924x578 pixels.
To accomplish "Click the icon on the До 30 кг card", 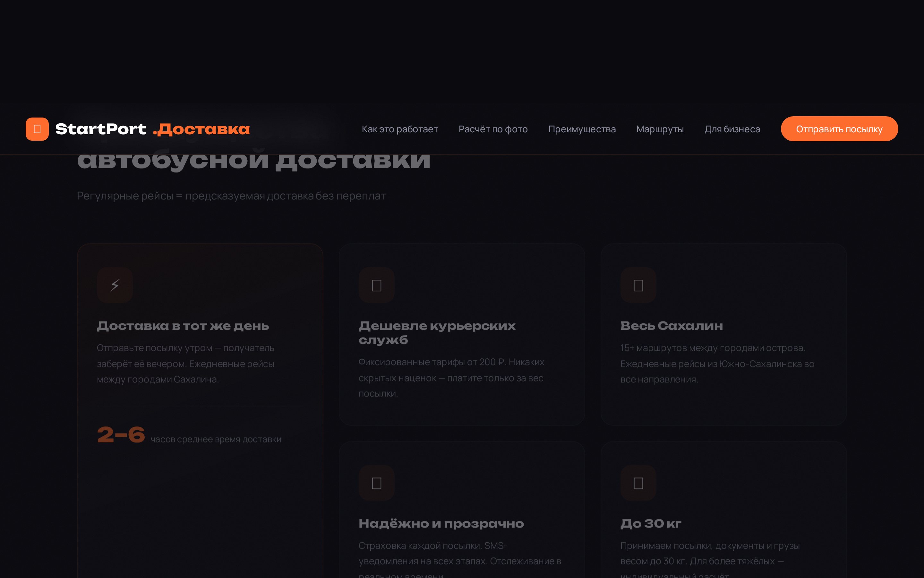I will point(638,483).
